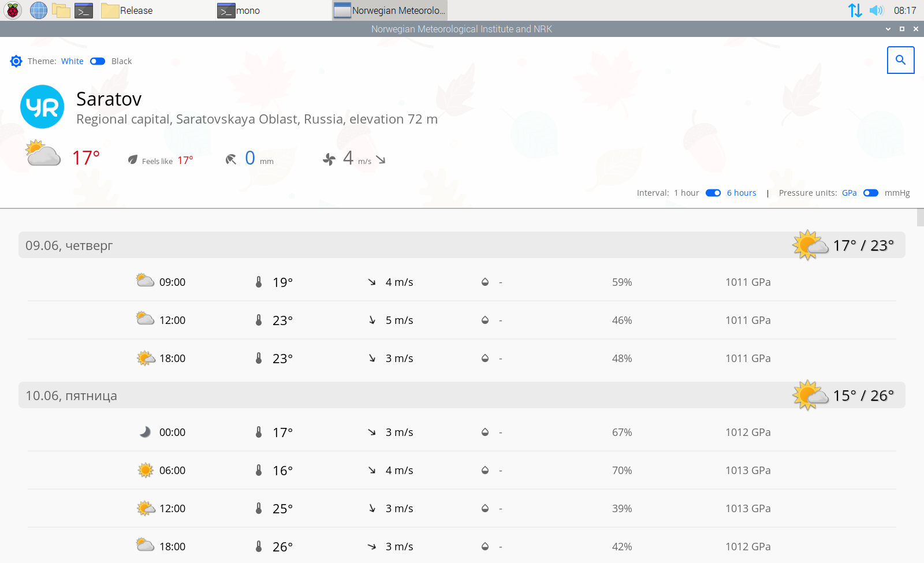
Task: Click the weather icon for 10.06 18:00
Action: pos(145,545)
